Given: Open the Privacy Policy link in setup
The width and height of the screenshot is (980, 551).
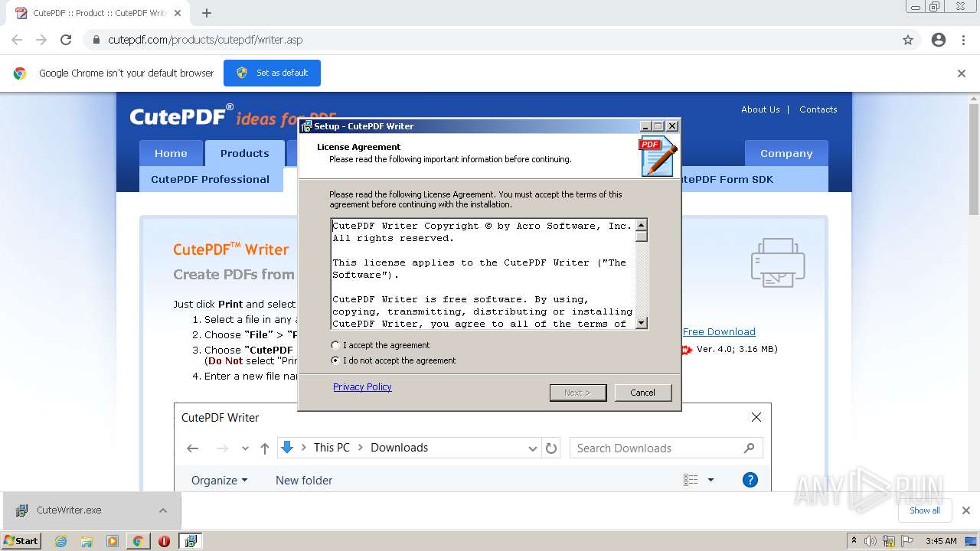Looking at the screenshot, I should pos(362,386).
